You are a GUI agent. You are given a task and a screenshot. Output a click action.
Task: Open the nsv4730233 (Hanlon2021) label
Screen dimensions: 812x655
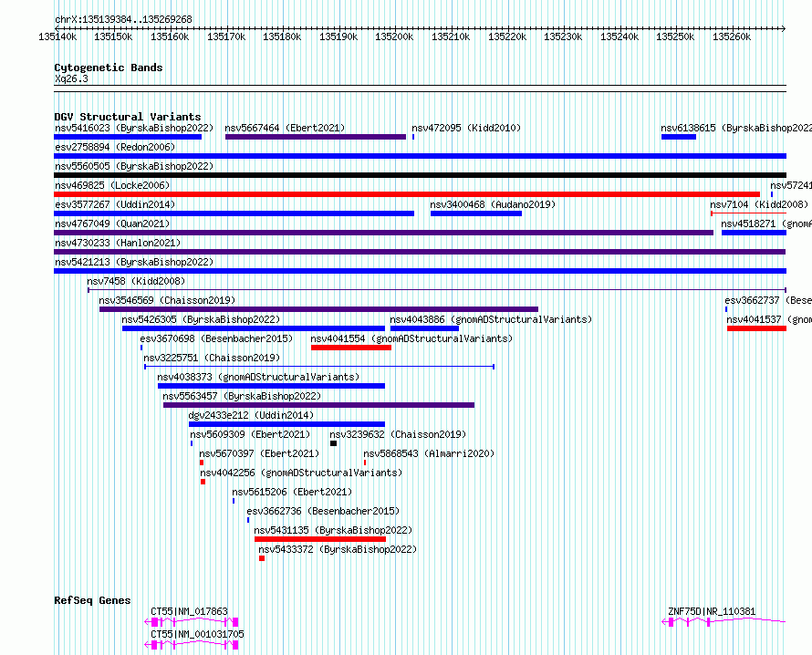coord(118,243)
